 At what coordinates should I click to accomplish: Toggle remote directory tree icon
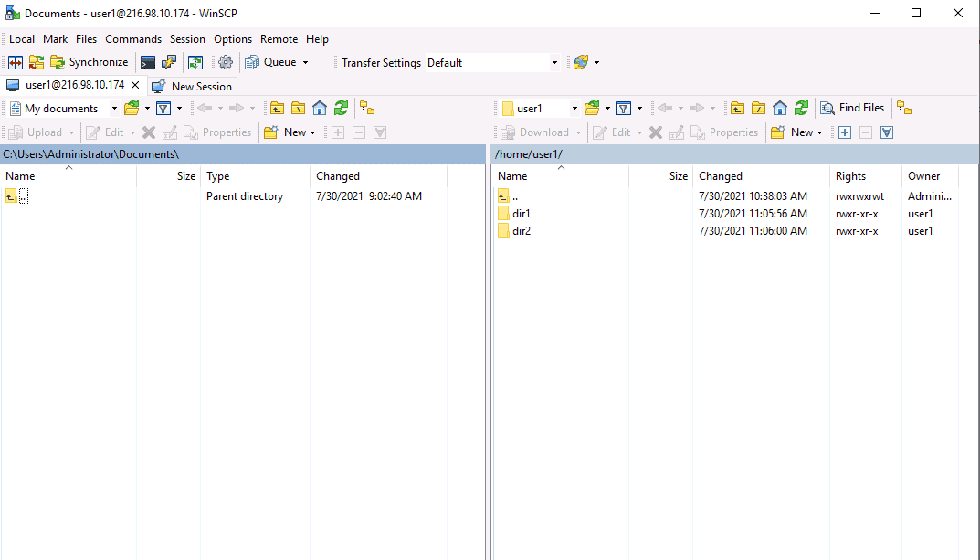(904, 108)
